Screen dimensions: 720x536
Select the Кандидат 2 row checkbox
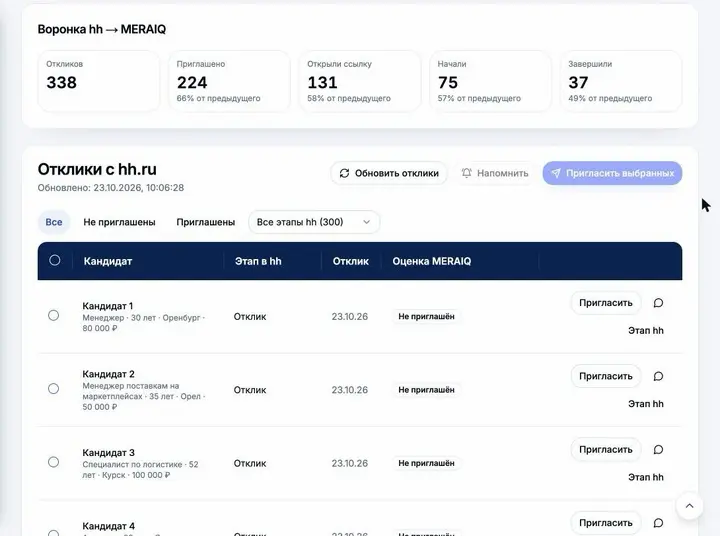click(x=53, y=389)
